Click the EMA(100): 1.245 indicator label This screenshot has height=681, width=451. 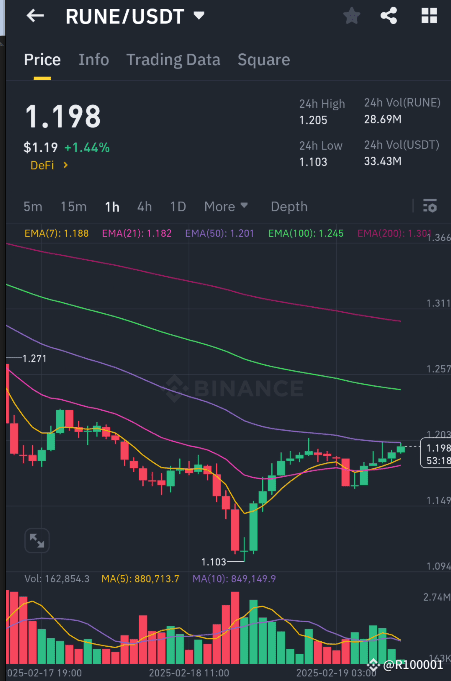[x=305, y=234]
